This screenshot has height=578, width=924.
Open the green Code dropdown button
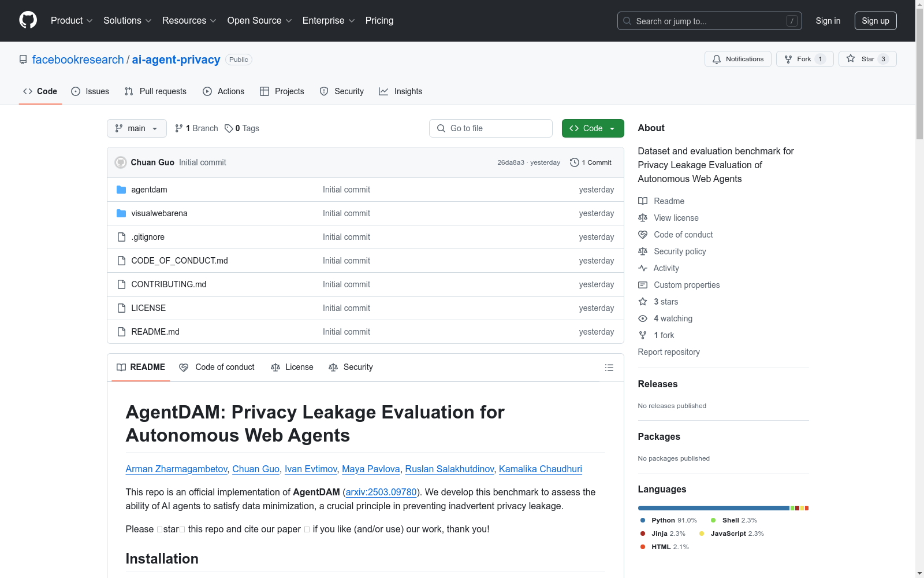click(x=593, y=128)
